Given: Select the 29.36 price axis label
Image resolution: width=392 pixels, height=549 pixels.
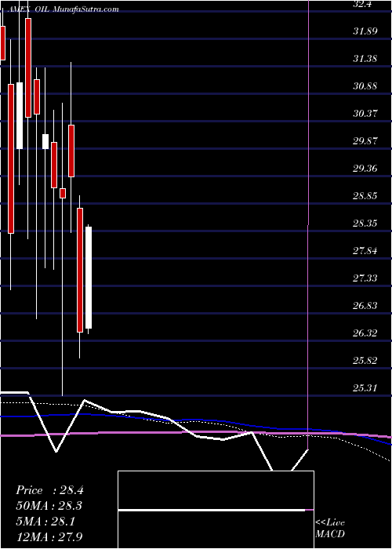Looking at the screenshot, I should click(365, 169).
